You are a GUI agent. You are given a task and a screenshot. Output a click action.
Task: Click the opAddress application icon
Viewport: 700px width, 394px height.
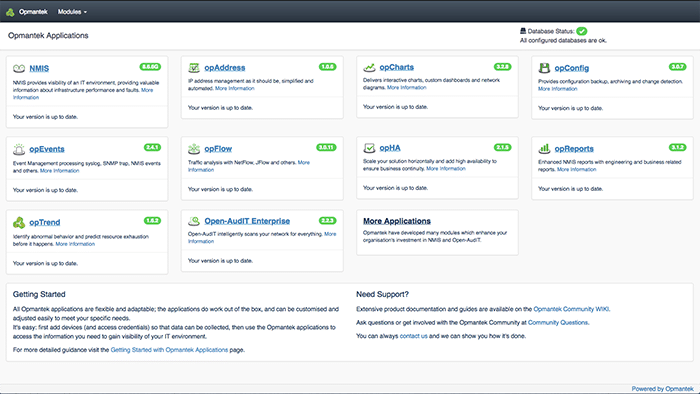(x=194, y=68)
